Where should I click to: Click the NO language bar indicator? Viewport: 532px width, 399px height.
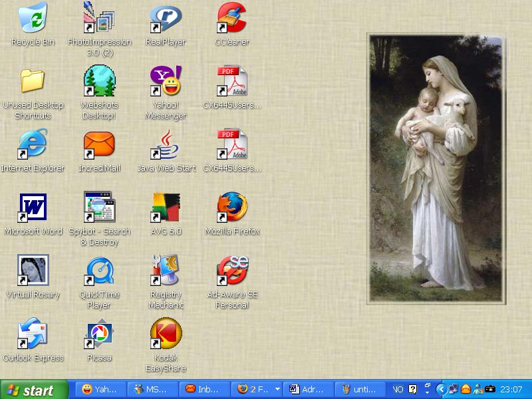[x=397, y=389]
